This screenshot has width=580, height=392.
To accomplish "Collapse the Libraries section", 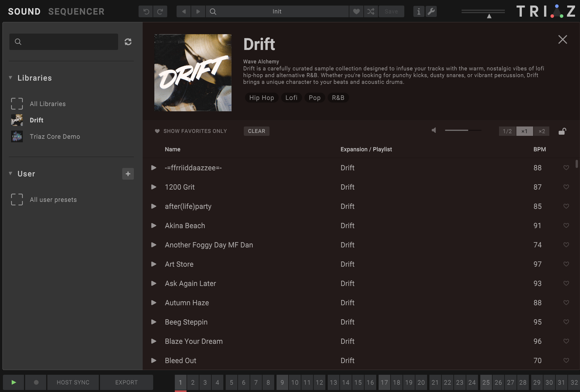I will 11,78.
